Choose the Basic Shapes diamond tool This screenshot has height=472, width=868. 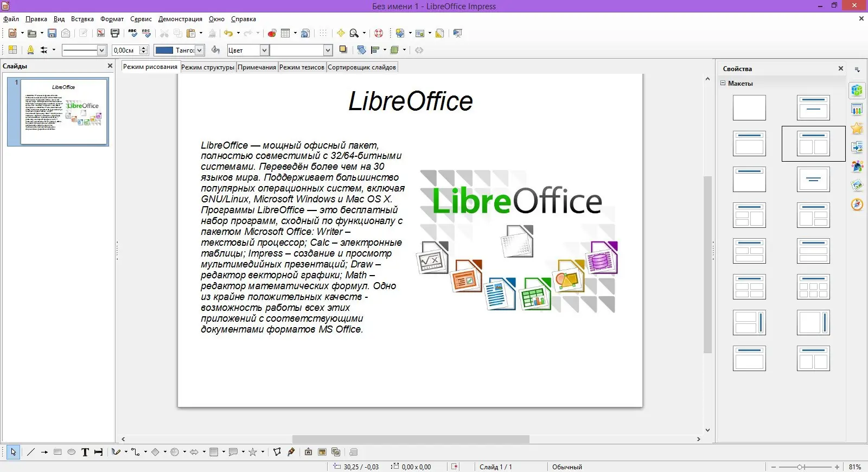155,452
